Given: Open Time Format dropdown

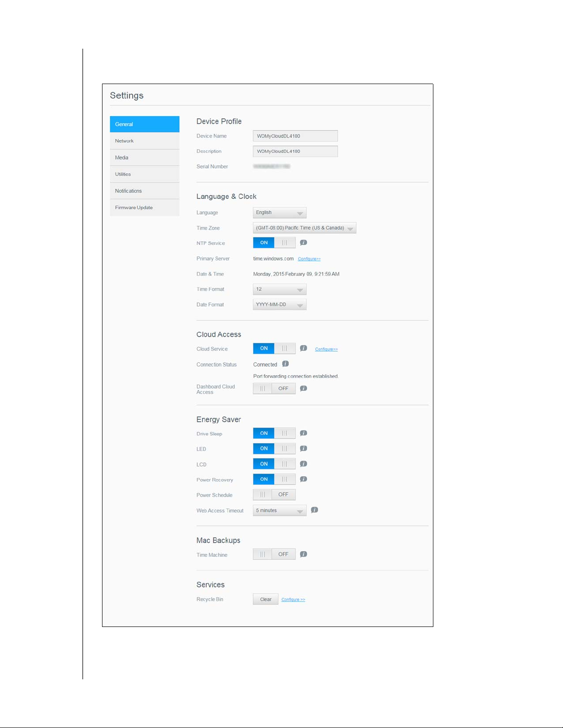Looking at the screenshot, I should (x=279, y=289).
